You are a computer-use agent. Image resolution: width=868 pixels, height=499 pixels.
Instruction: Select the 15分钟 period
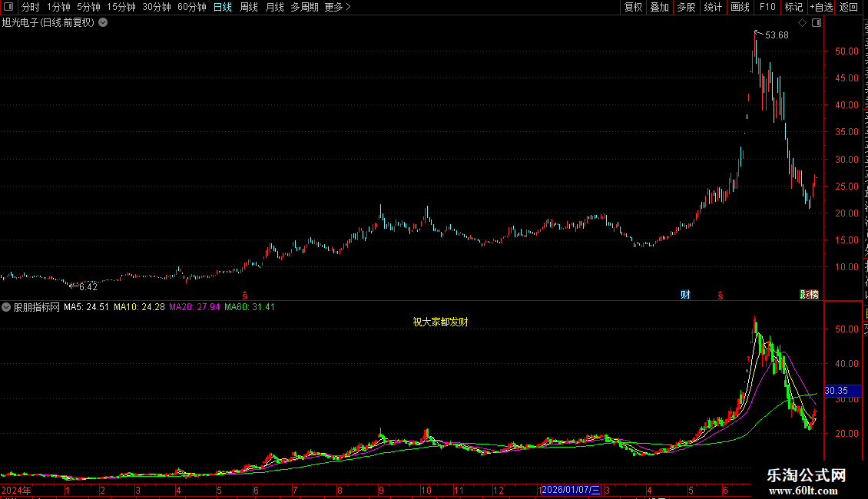tap(121, 7)
